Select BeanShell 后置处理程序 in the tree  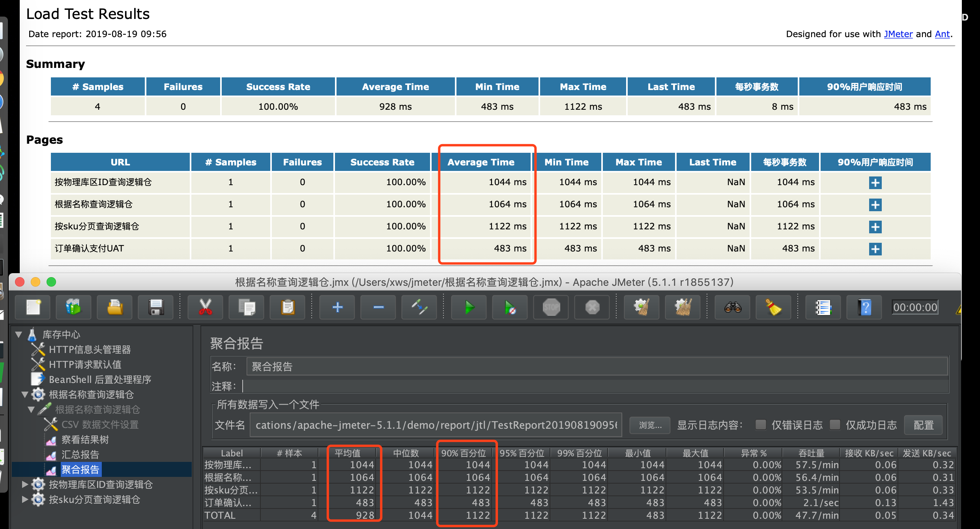click(100, 379)
